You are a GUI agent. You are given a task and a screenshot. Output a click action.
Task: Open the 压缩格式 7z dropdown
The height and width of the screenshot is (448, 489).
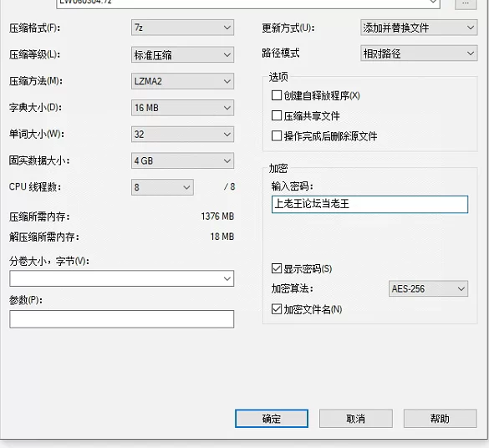[x=182, y=28]
